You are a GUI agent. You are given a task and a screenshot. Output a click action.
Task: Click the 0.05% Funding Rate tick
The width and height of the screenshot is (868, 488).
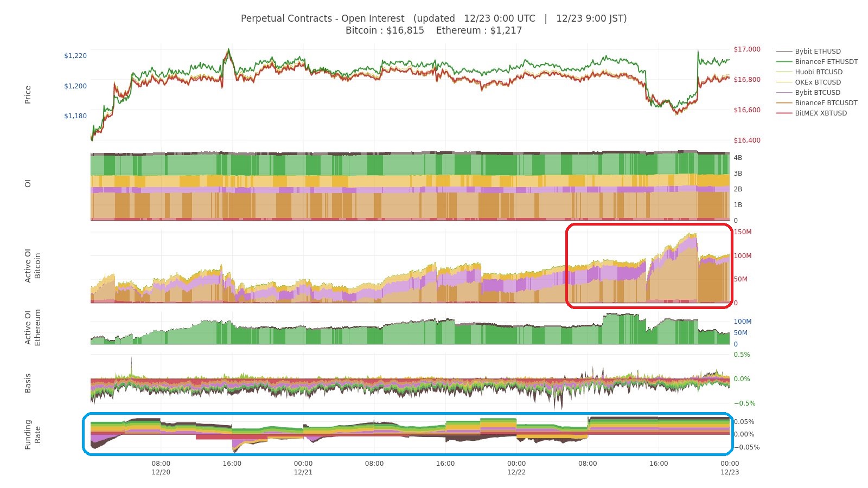click(x=744, y=422)
